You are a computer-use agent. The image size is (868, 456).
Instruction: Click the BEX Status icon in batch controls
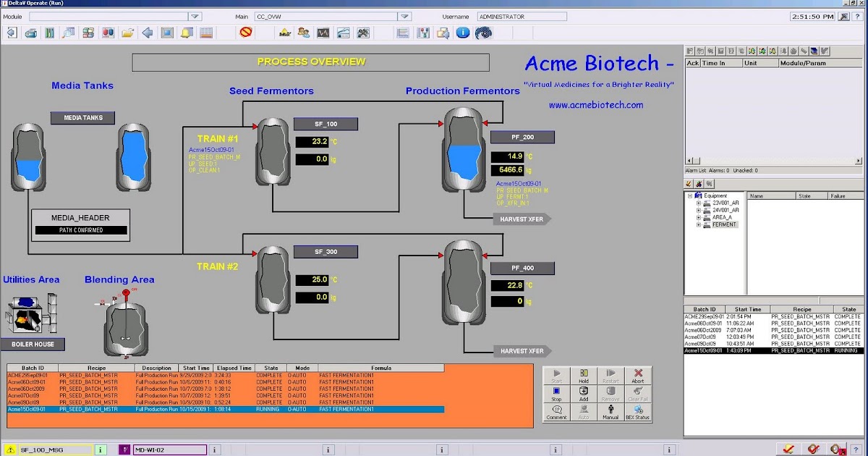click(637, 412)
